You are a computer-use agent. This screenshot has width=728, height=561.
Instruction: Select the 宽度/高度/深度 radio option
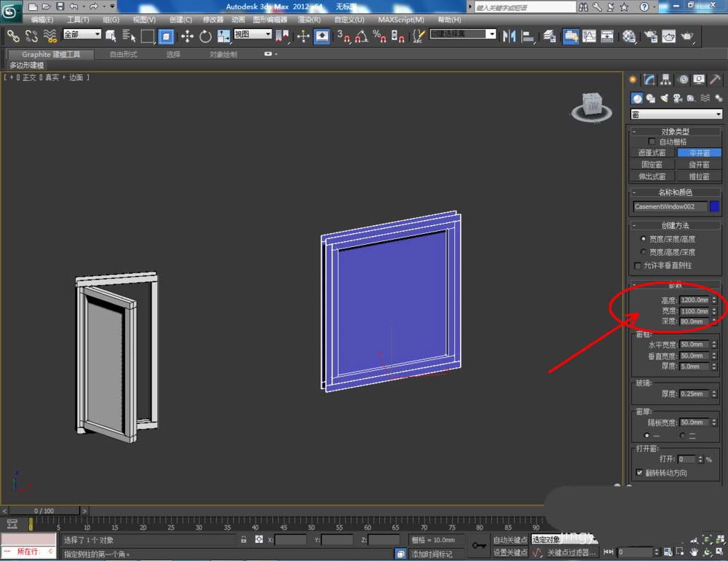tap(643, 251)
